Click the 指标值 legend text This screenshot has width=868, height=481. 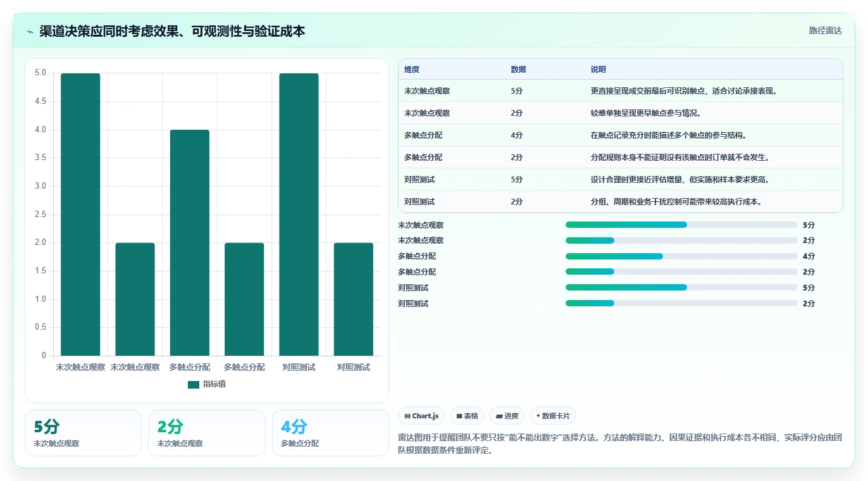pos(214,384)
